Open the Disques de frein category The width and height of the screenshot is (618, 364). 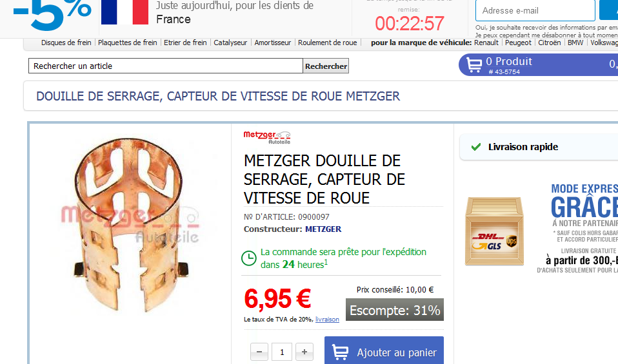(x=66, y=43)
